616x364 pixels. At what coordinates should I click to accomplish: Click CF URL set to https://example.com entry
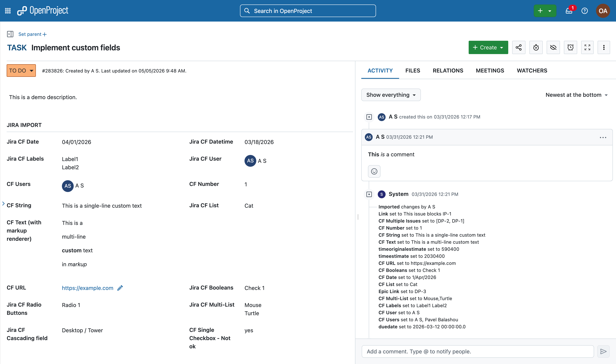[x=417, y=263]
